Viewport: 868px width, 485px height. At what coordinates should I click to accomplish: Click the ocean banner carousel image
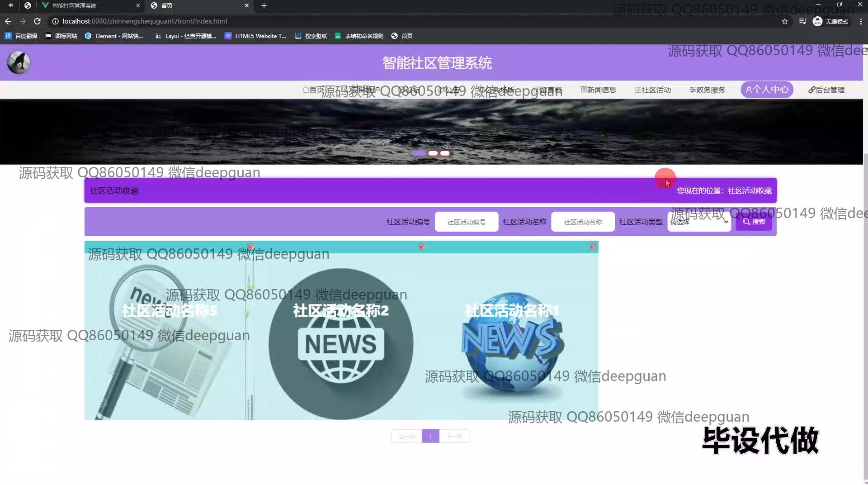pos(431,132)
